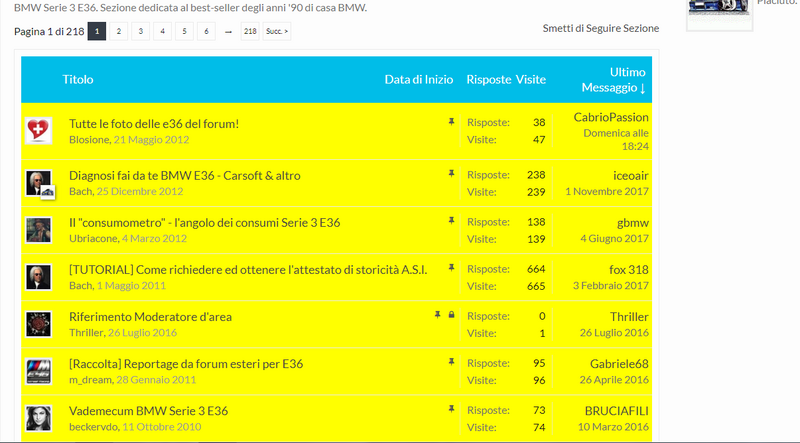Jump to last page 218
800x443 pixels.
pyautogui.click(x=250, y=31)
